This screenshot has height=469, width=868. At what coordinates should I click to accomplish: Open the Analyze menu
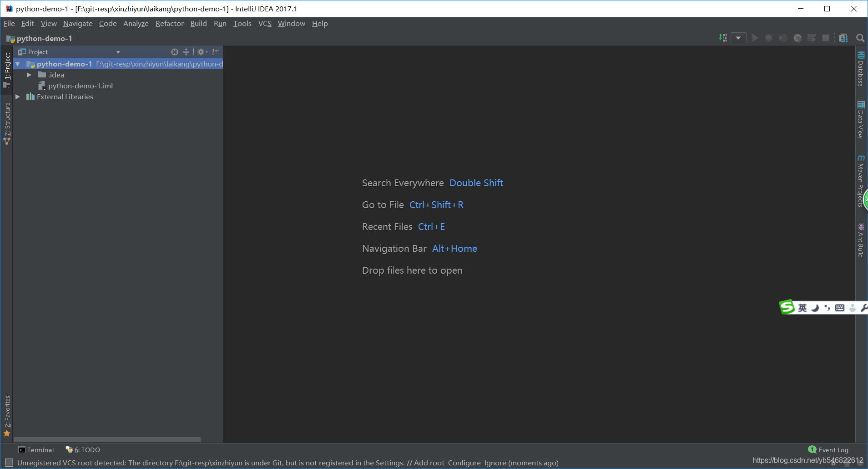[136, 23]
